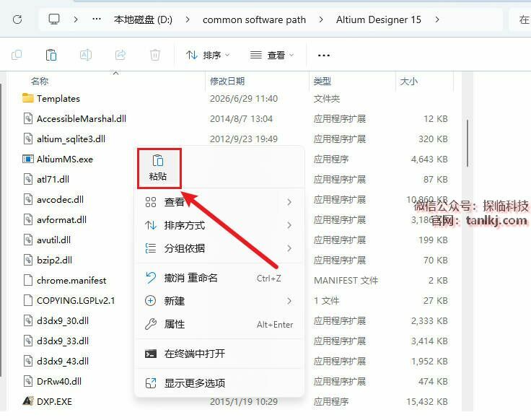Click the date 2015/1/19 10:29
This screenshot has width=531, height=420.
point(244,402)
